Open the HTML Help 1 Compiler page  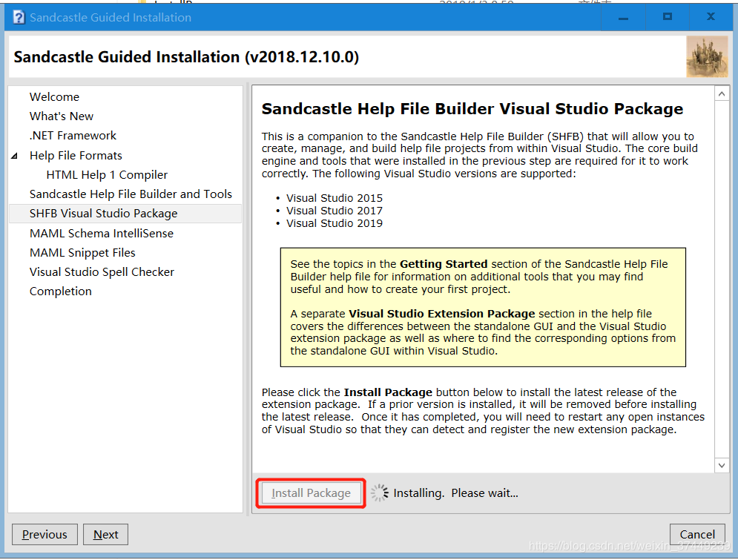pyautogui.click(x=107, y=174)
